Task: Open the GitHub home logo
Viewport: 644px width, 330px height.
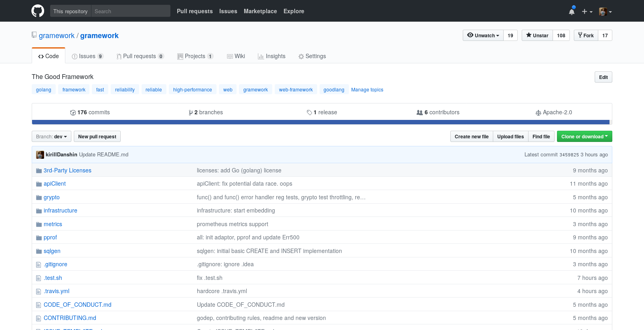Action: click(38, 11)
